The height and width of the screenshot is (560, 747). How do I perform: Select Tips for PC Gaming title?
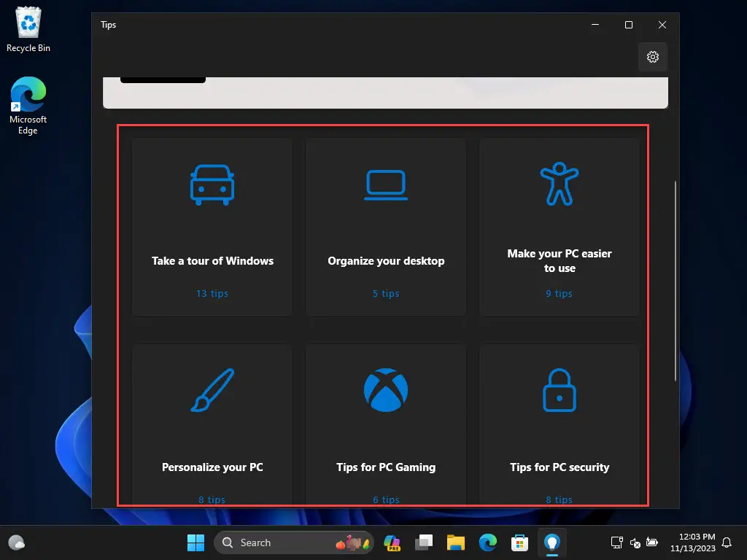click(x=386, y=467)
